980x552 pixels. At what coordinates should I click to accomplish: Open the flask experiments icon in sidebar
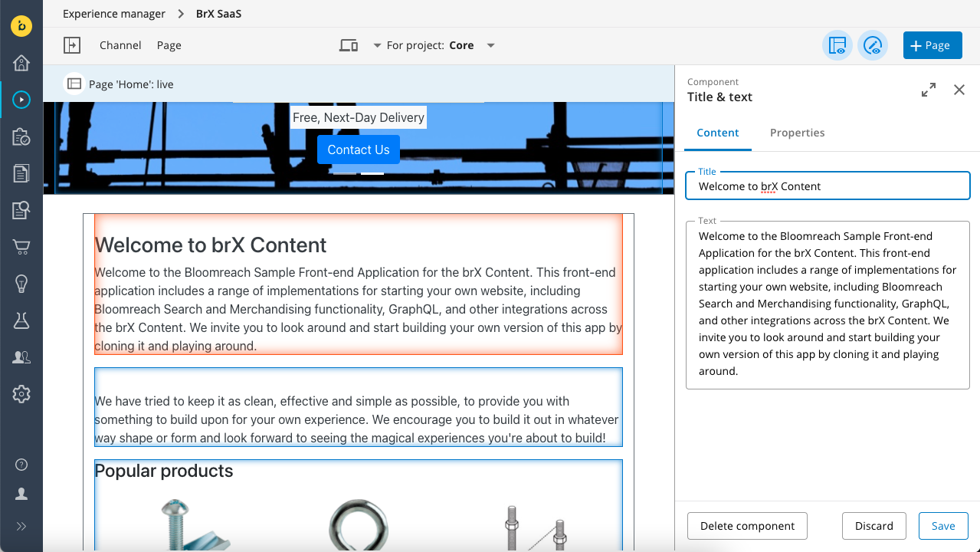(x=21, y=320)
